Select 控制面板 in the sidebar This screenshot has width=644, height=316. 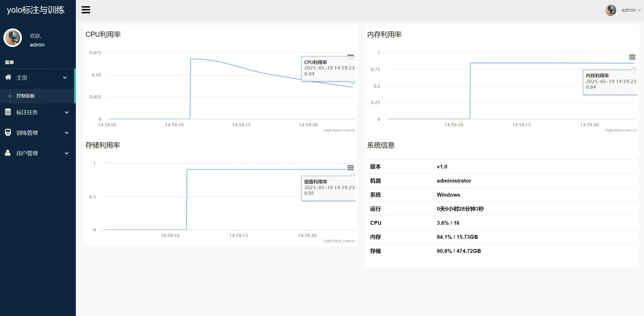[x=25, y=96]
